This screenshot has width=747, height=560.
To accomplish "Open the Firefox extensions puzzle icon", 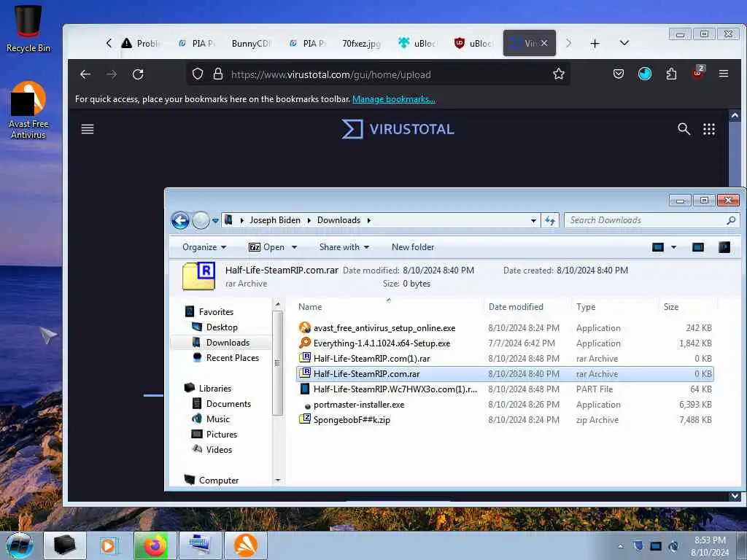I will pos(671,74).
